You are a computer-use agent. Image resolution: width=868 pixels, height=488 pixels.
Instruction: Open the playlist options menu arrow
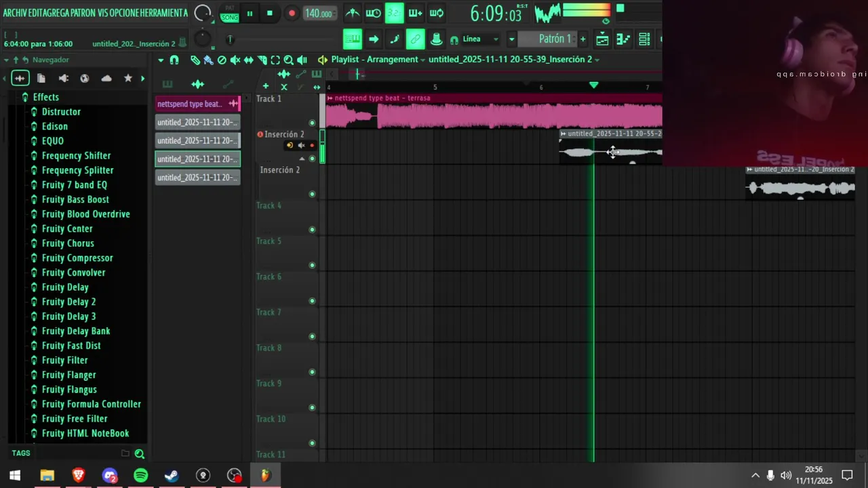[x=161, y=60]
